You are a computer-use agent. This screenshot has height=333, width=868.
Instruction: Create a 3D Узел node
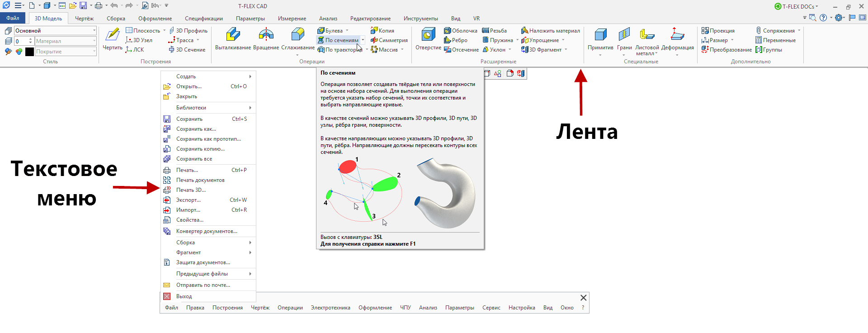tap(139, 40)
